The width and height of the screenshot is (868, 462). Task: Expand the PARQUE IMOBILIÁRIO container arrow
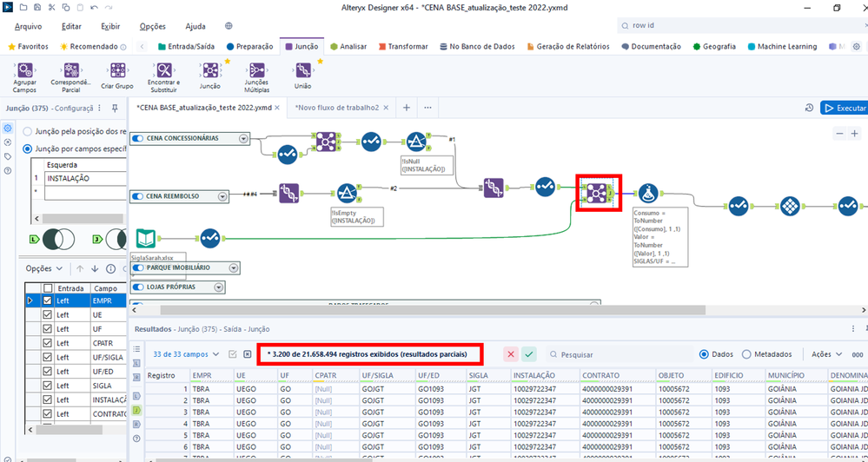pos(234,267)
